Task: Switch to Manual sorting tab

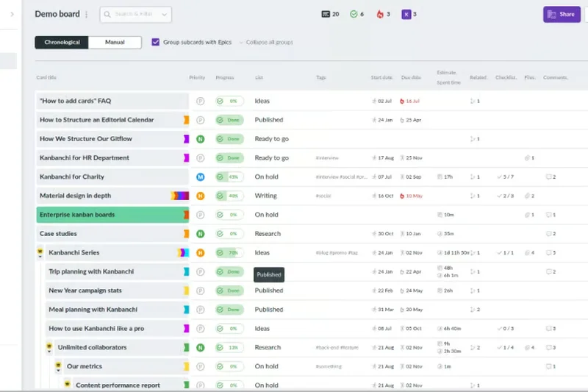Action: click(115, 43)
